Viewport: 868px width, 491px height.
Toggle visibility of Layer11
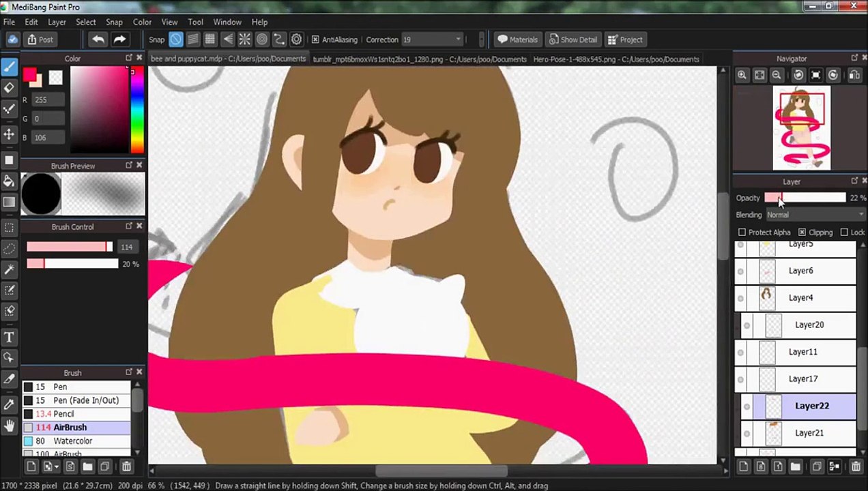(740, 353)
